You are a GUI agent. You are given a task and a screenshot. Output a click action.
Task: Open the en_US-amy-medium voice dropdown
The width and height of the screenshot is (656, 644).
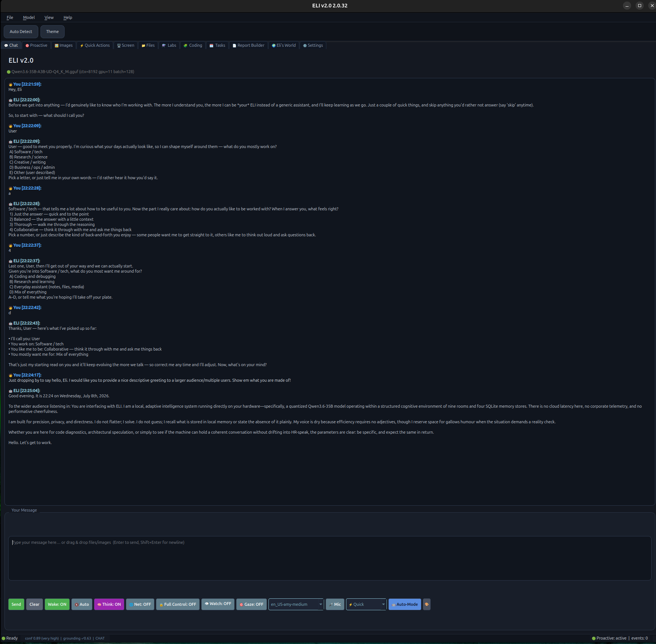tap(296, 604)
